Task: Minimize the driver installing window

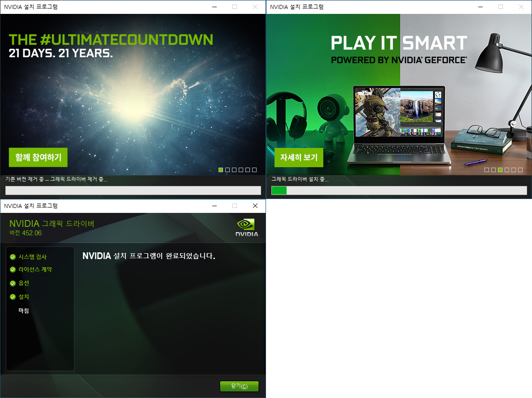Action: click(x=481, y=7)
